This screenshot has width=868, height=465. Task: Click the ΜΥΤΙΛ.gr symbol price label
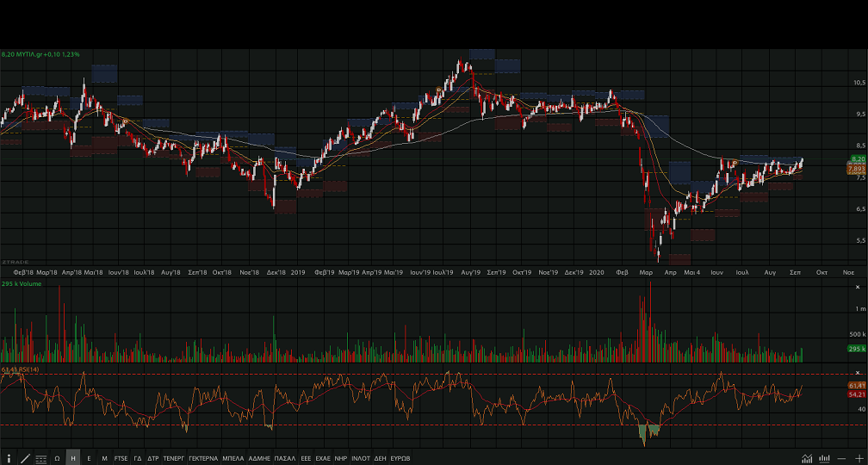coord(40,54)
